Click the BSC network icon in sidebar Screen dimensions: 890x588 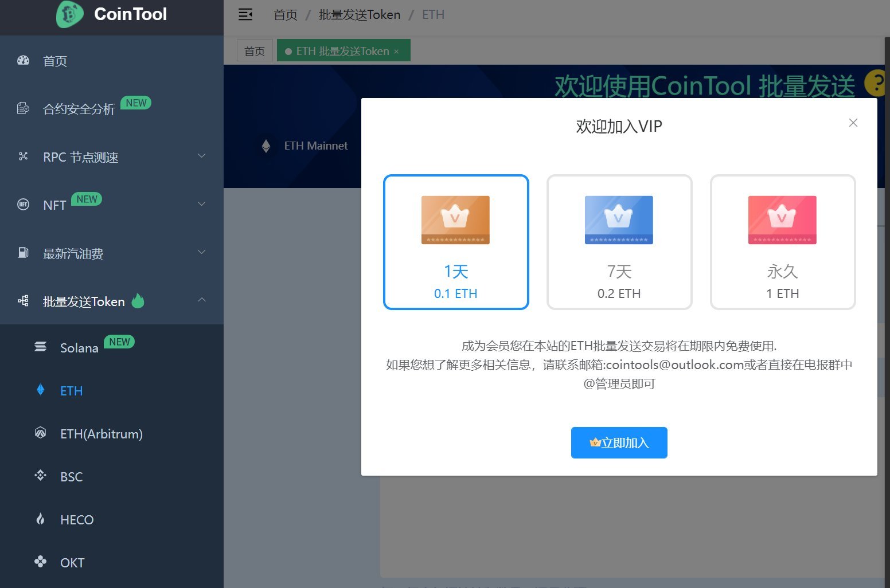click(40, 475)
